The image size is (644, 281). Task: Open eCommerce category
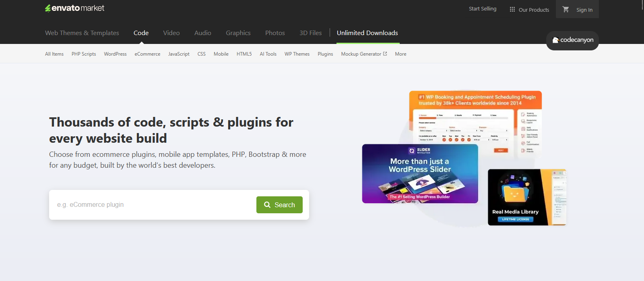pos(147,54)
